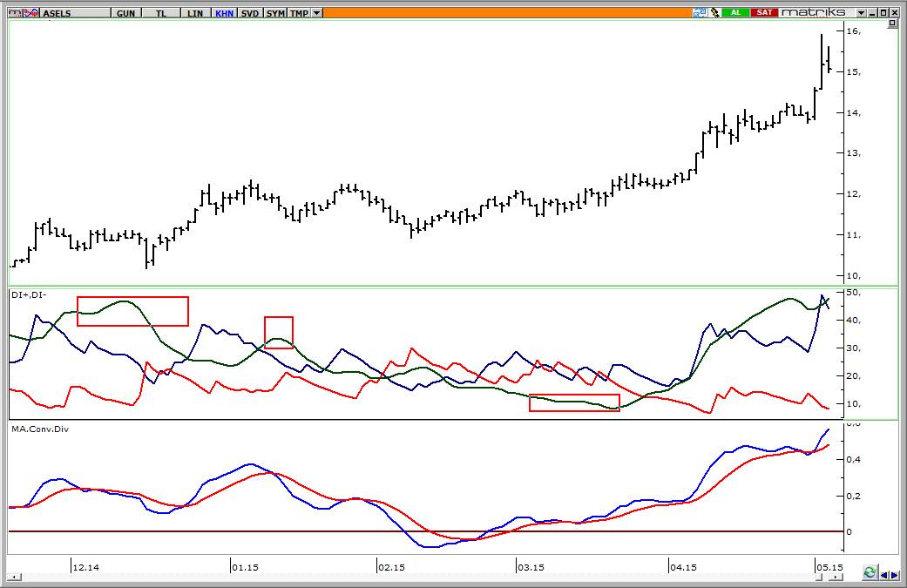Click the red SAT sell button

(x=764, y=12)
